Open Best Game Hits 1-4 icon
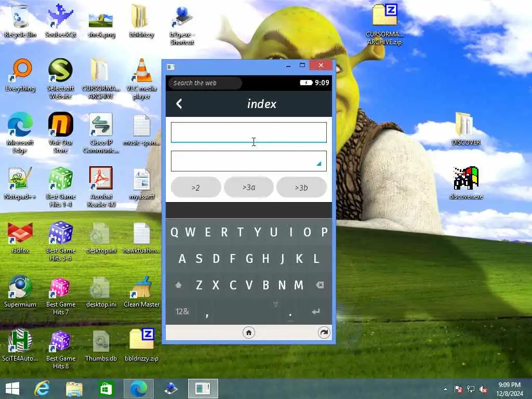 [61, 187]
